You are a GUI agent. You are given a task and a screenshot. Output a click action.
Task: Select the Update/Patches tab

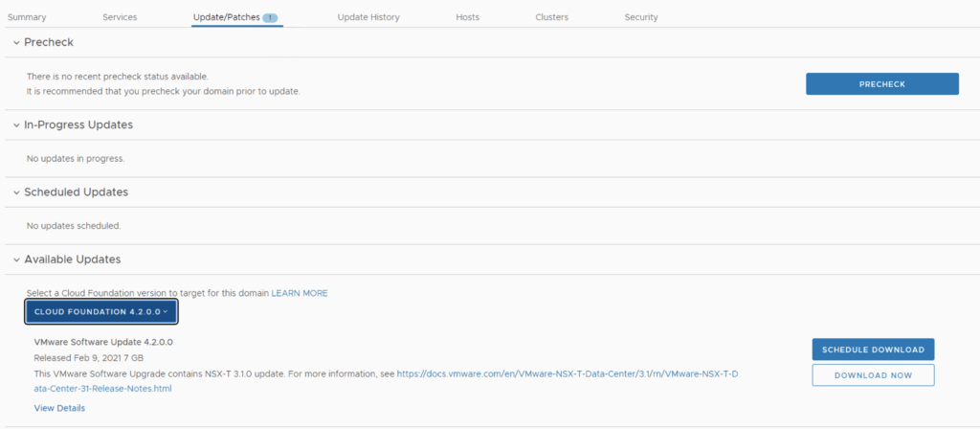click(226, 17)
